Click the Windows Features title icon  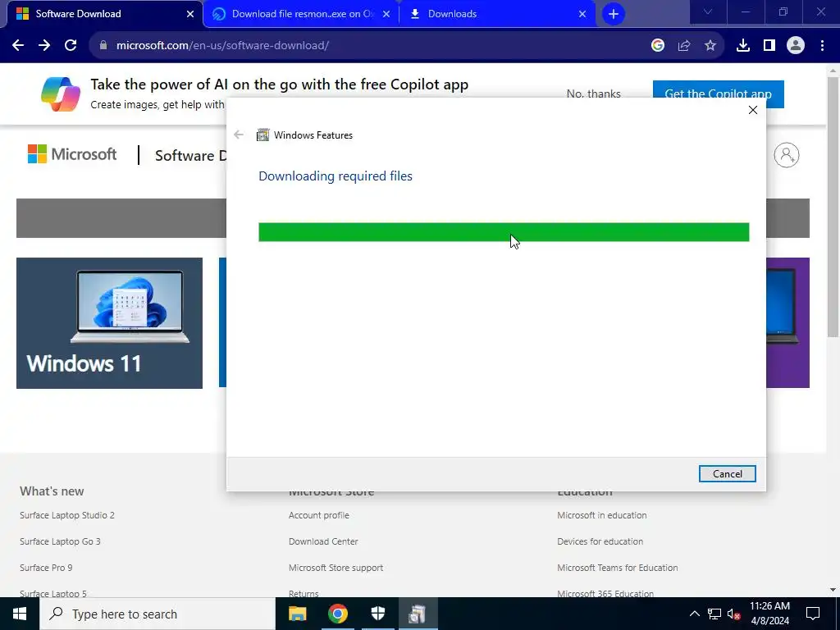tap(262, 135)
